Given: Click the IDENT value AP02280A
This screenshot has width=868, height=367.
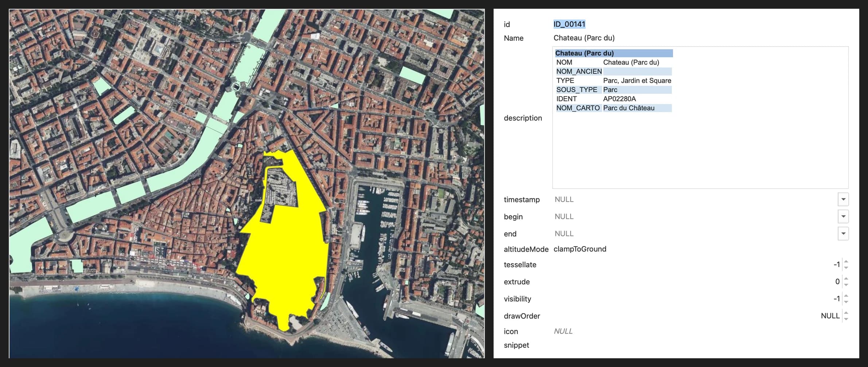Looking at the screenshot, I should 619,99.
